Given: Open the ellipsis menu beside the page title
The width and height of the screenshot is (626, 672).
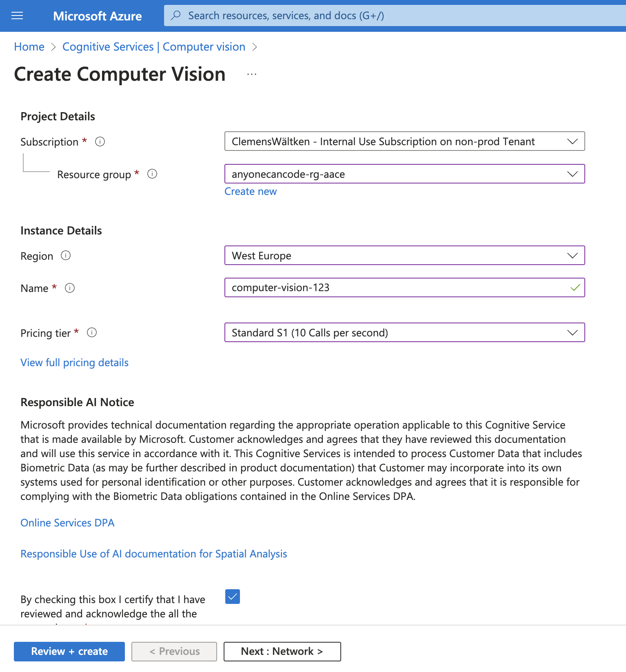Looking at the screenshot, I should pyautogui.click(x=251, y=74).
